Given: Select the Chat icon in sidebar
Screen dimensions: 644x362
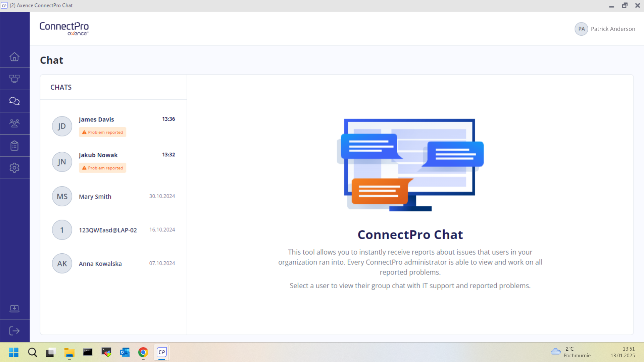Looking at the screenshot, I should click(x=15, y=101).
